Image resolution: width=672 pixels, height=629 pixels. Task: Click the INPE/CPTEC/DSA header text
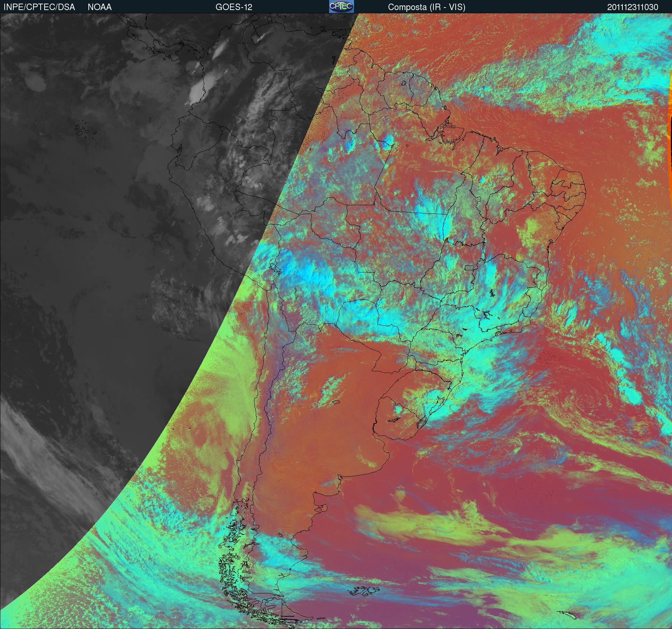tap(39, 7)
